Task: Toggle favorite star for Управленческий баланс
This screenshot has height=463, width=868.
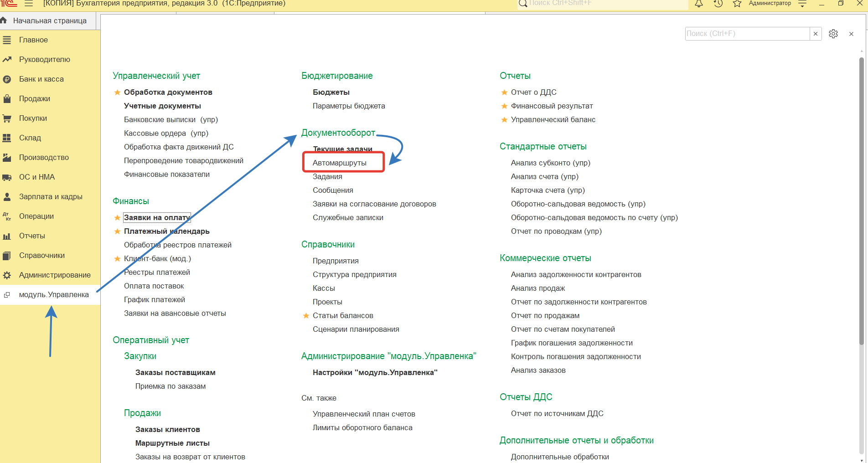Action: click(504, 120)
